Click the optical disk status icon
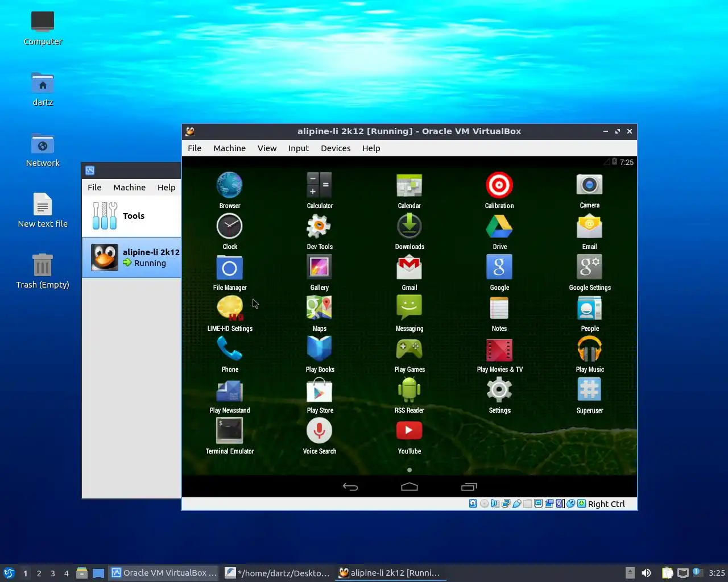728x582 pixels. (484, 504)
